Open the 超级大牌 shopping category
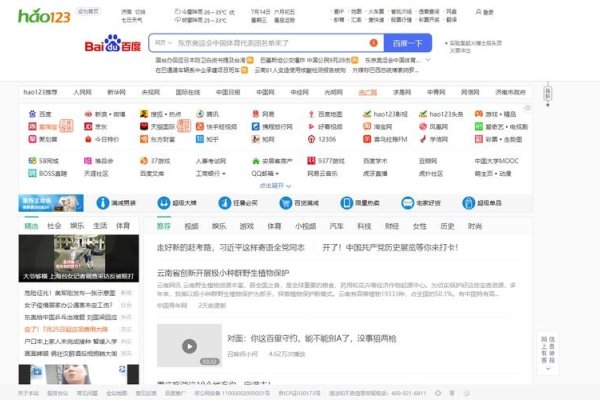 177,203
